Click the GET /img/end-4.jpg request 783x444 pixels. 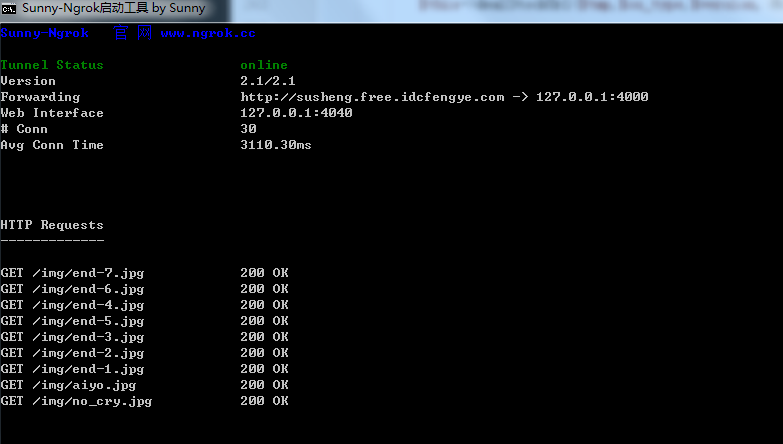(72, 305)
